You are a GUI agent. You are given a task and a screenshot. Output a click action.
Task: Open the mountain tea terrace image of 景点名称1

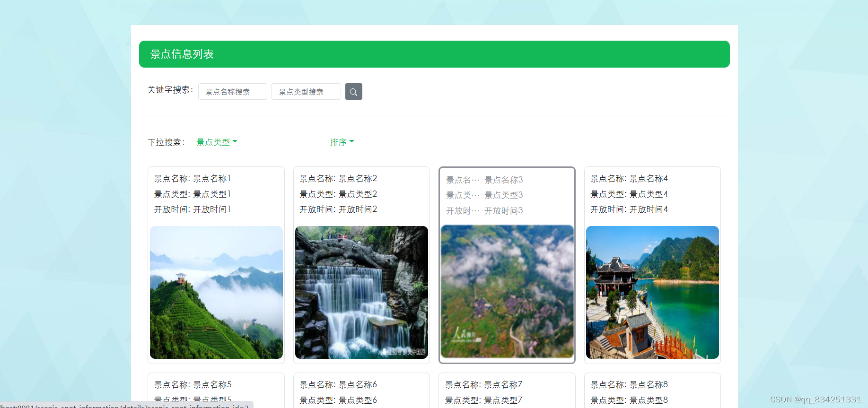216,292
